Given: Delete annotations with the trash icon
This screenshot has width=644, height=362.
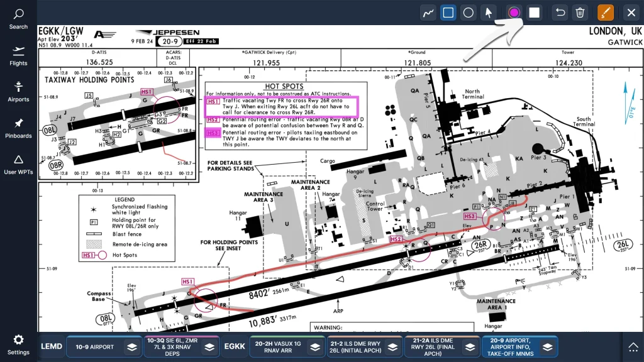Looking at the screenshot, I should pyautogui.click(x=580, y=13).
